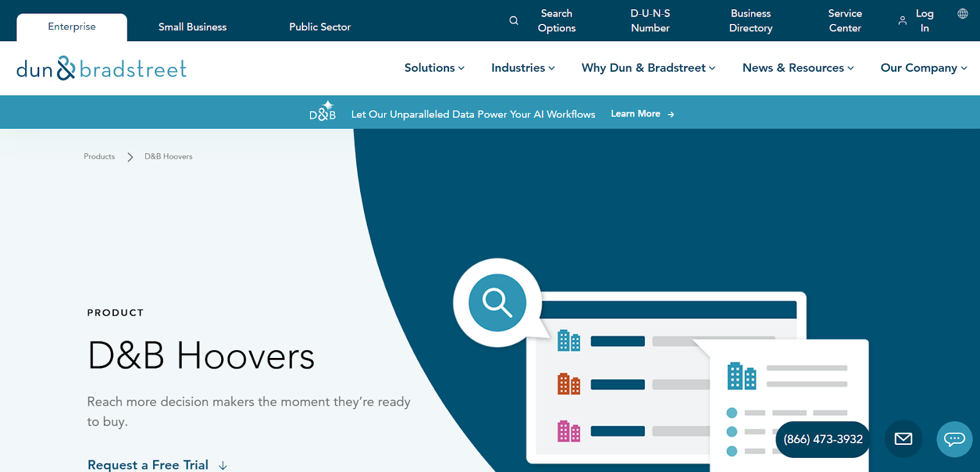This screenshot has width=980, height=472.
Task: Open the globe language selector icon
Action: [962, 13]
